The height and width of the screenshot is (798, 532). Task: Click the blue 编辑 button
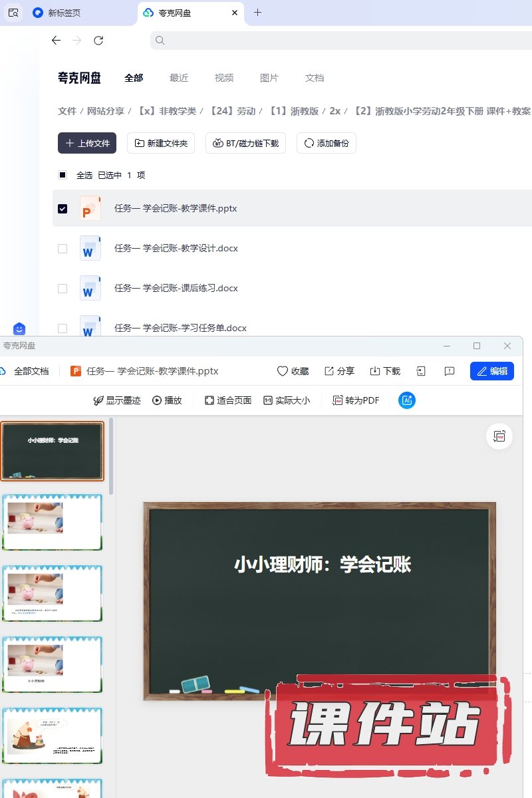click(492, 371)
